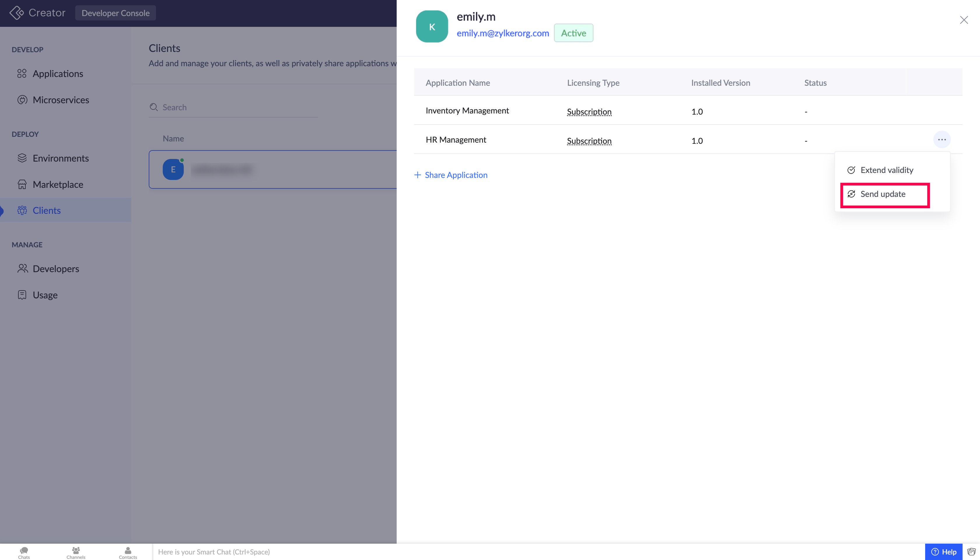Click the client Search field
This screenshot has width=980, height=560.
point(239,107)
